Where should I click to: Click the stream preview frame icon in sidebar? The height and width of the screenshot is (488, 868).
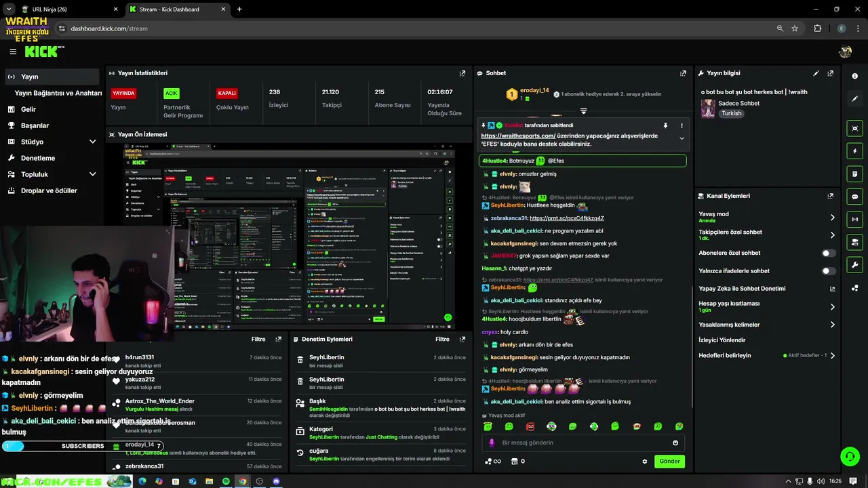tap(854, 128)
